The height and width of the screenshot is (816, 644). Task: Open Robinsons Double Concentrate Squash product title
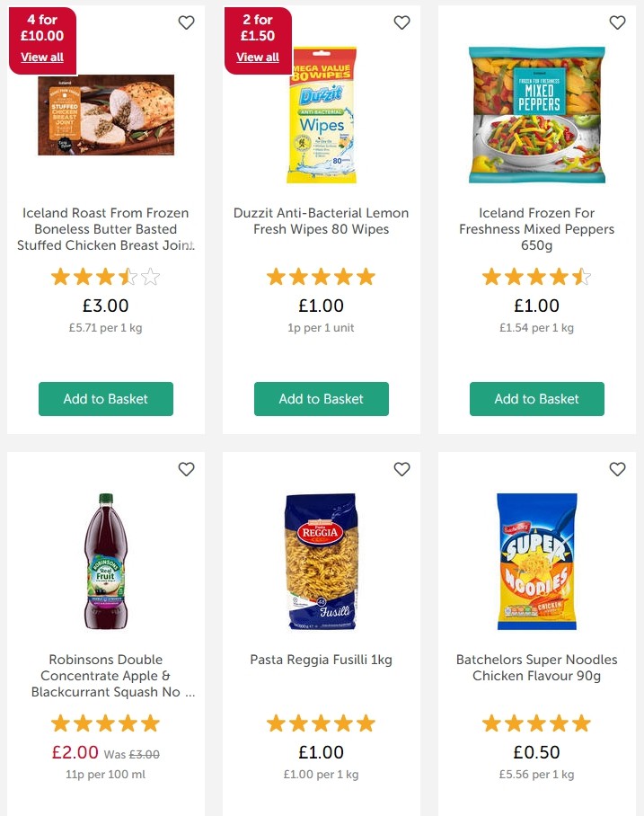106,676
